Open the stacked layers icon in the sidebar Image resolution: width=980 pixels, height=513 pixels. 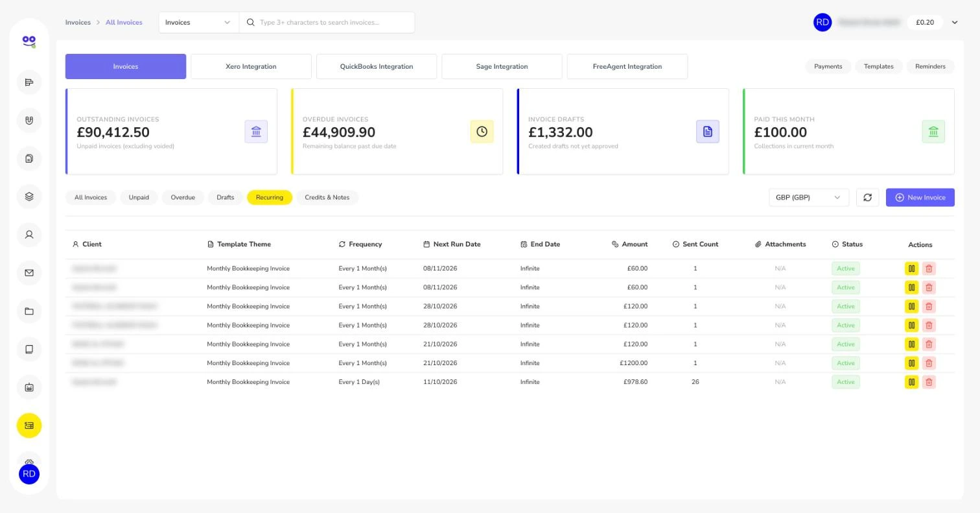29,197
